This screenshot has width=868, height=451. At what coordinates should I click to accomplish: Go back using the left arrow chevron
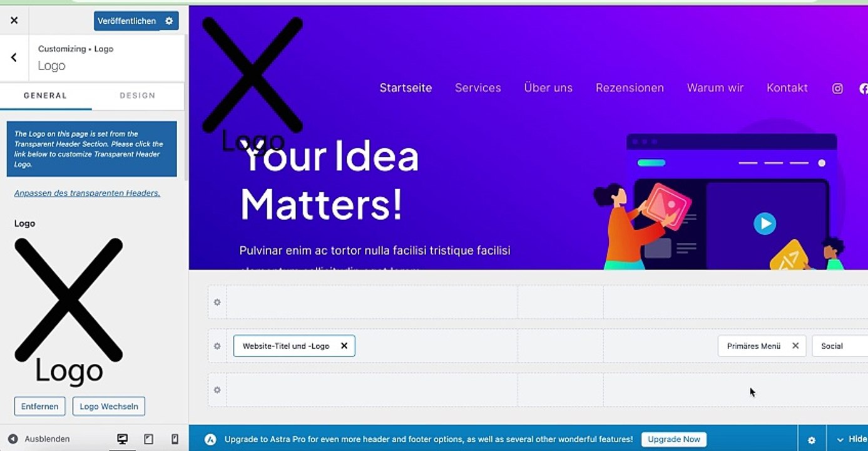14,58
